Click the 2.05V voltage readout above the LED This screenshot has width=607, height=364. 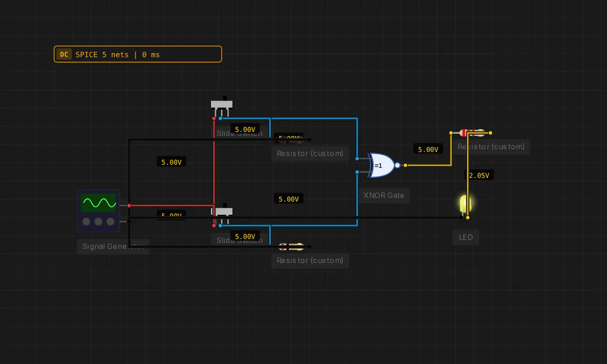(479, 175)
